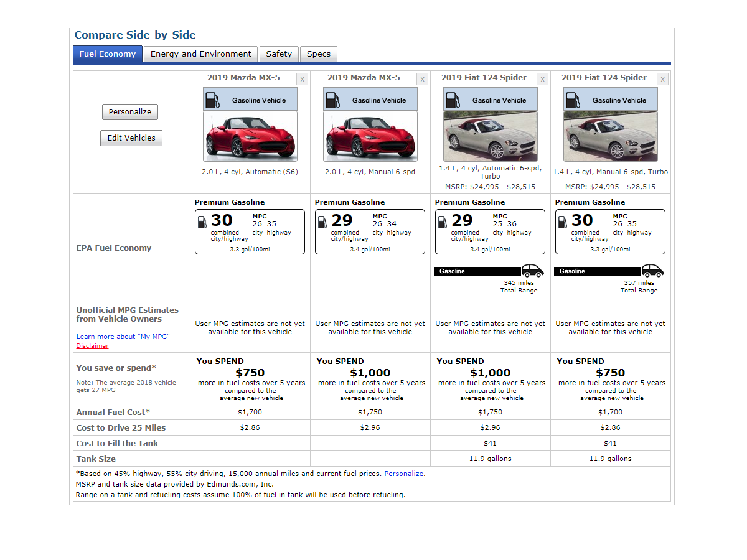
Task: Click car range icon above 357 miles
Action: click(652, 271)
